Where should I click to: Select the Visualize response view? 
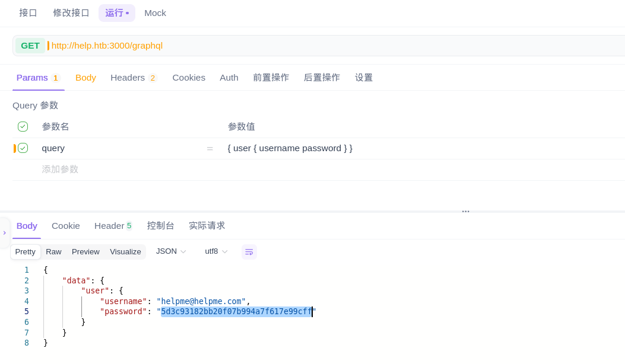[x=125, y=252]
